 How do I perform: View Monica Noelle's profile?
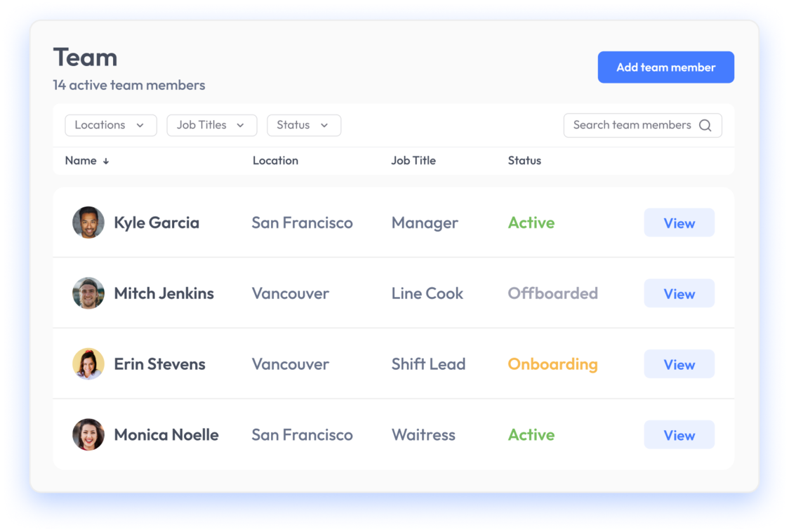tap(679, 434)
